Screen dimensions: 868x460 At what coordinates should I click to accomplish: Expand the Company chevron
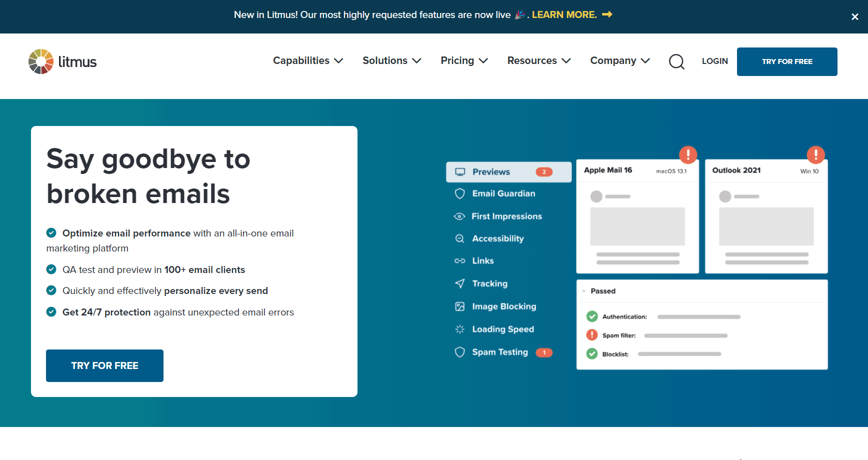[645, 61]
